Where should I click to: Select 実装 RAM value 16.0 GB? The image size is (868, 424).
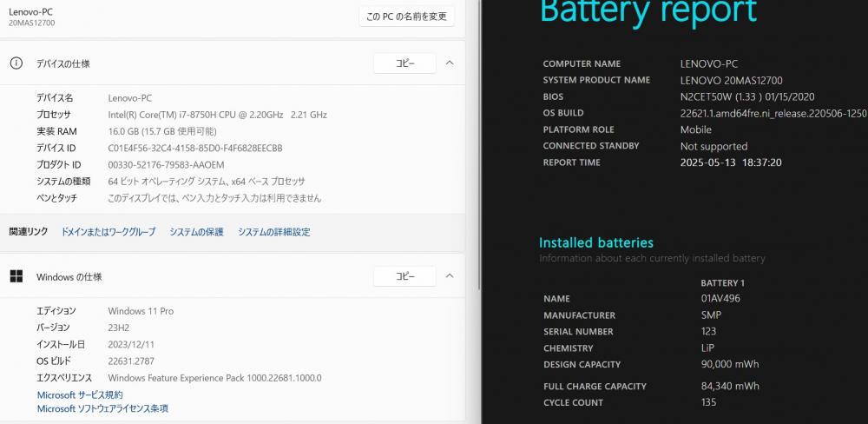click(x=161, y=131)
